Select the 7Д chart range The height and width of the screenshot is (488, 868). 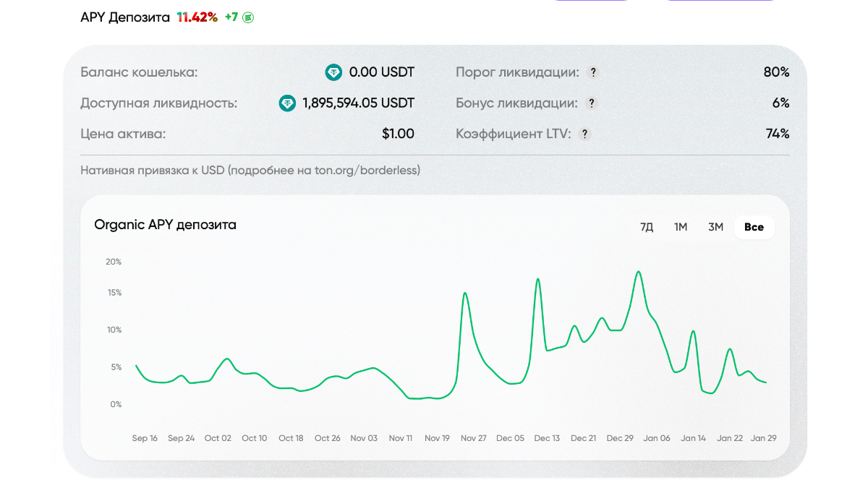pos(647,227)
